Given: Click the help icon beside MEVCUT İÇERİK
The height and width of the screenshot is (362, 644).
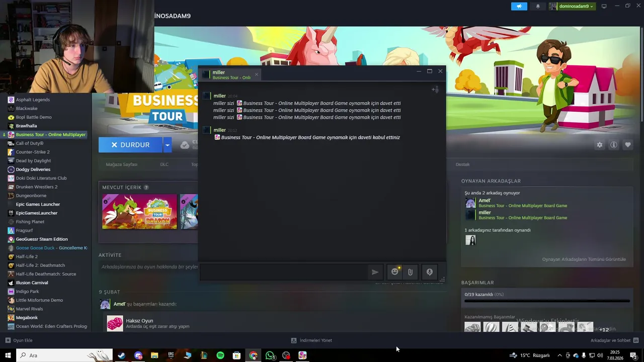Looking at the screenshot, I should click(146, 188).
